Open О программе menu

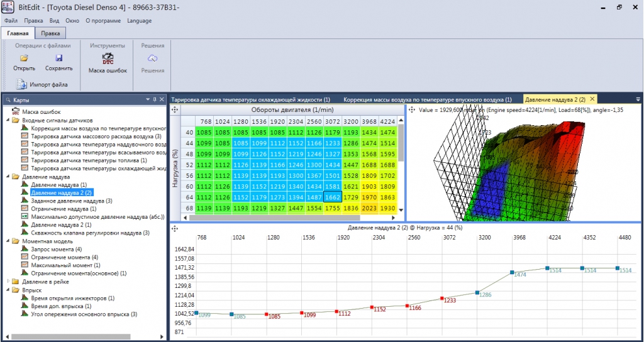tap(103, 21)
